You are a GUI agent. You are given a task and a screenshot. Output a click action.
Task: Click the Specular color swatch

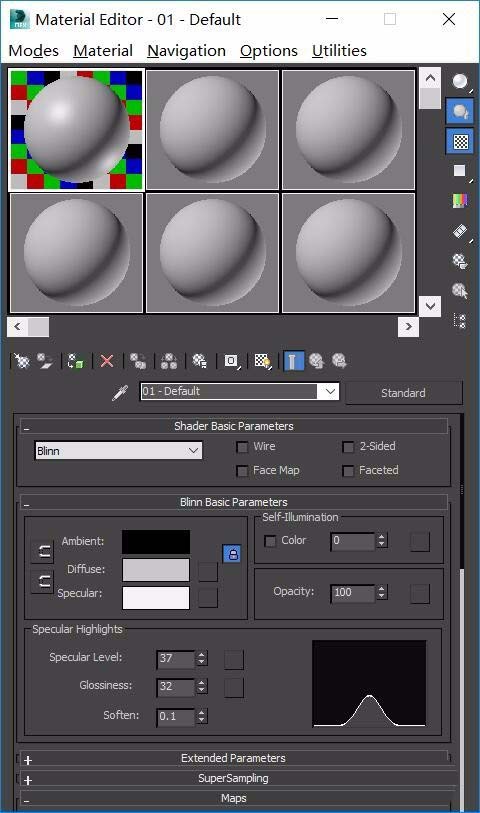coord(156,598)
